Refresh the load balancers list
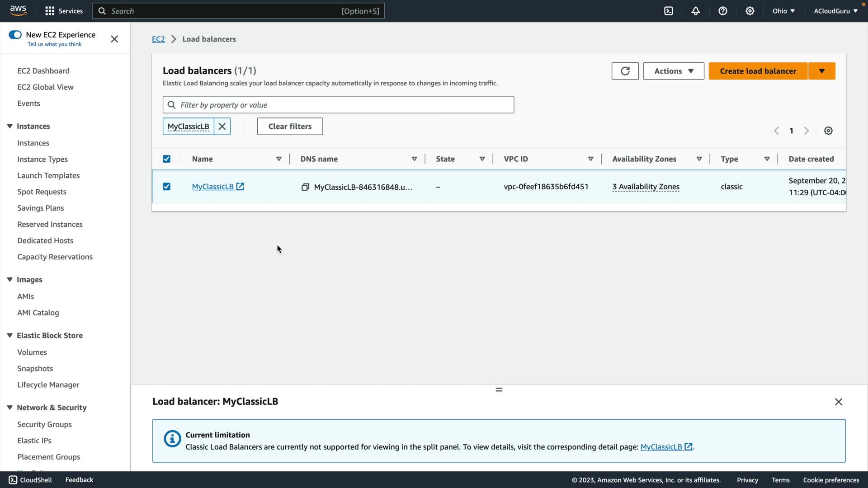The height and width of the screenshot is (488, 868). click(x=625, y=71)
